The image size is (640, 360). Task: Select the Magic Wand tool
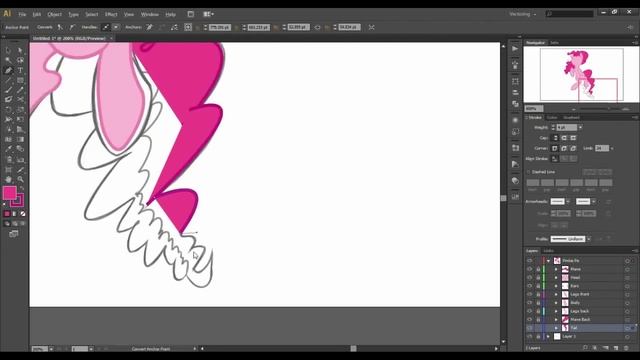point(8,60)
